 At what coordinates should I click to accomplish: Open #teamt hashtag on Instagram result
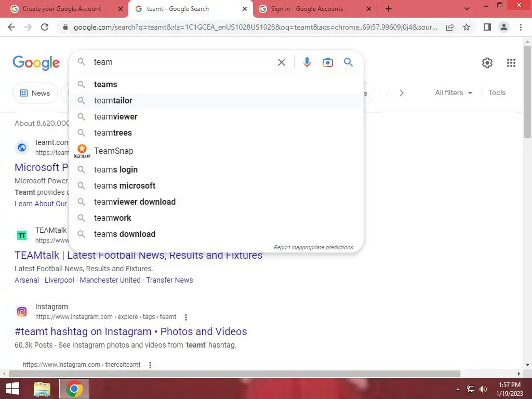pos(130,331)
